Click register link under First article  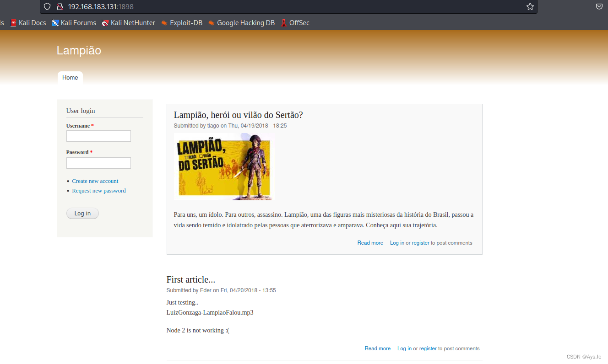pos(428,348)
